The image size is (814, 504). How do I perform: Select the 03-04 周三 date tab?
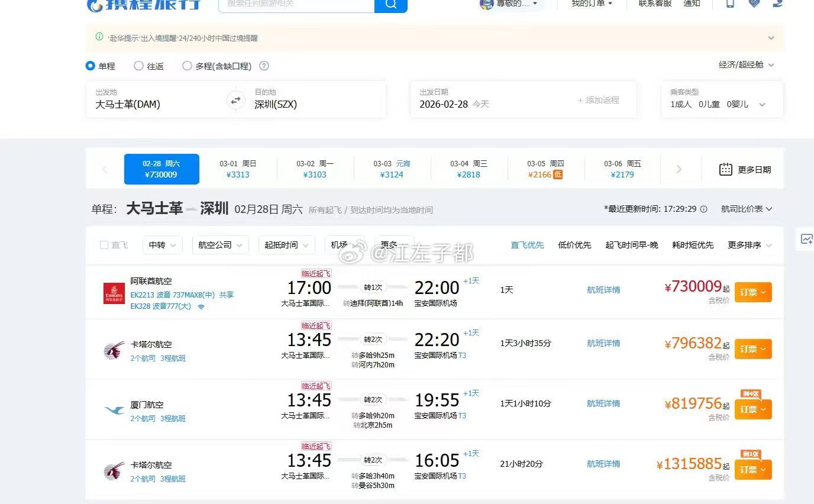[469, 169]
